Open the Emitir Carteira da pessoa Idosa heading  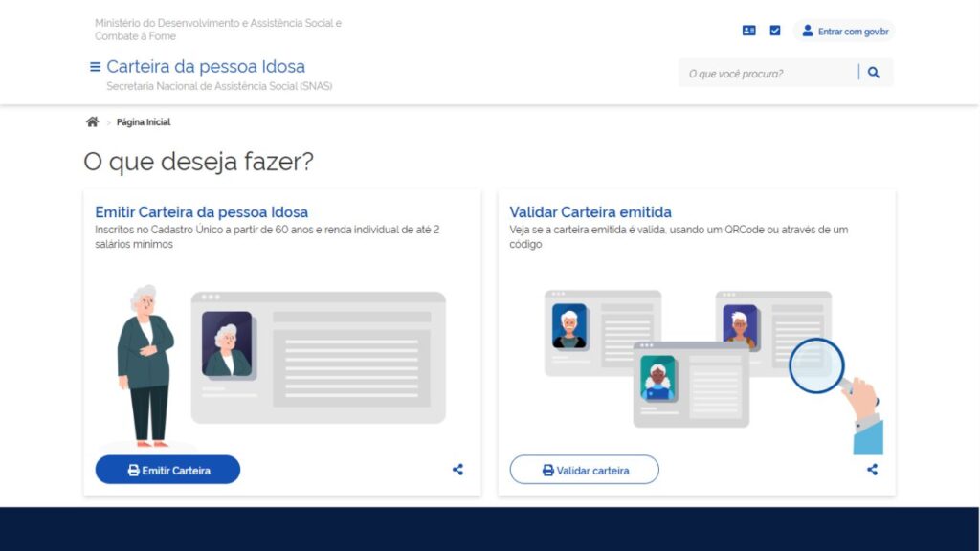pos(202,212)
